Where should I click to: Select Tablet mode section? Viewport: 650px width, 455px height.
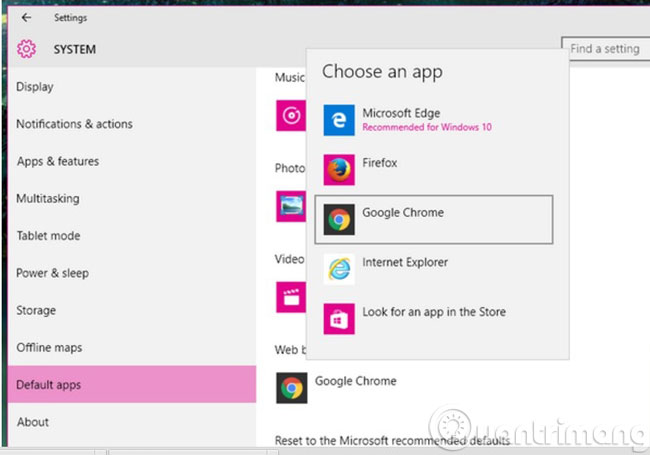point(132,236)
